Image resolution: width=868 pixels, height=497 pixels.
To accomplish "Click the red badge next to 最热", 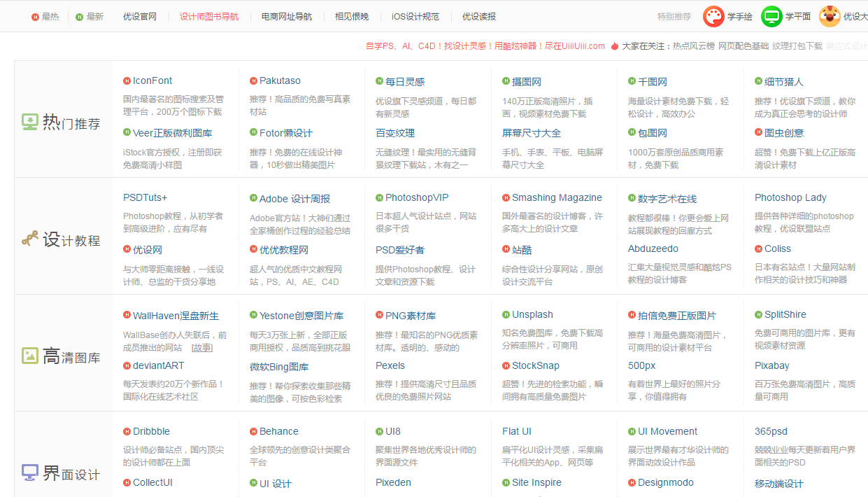I will tap(35, 17).
